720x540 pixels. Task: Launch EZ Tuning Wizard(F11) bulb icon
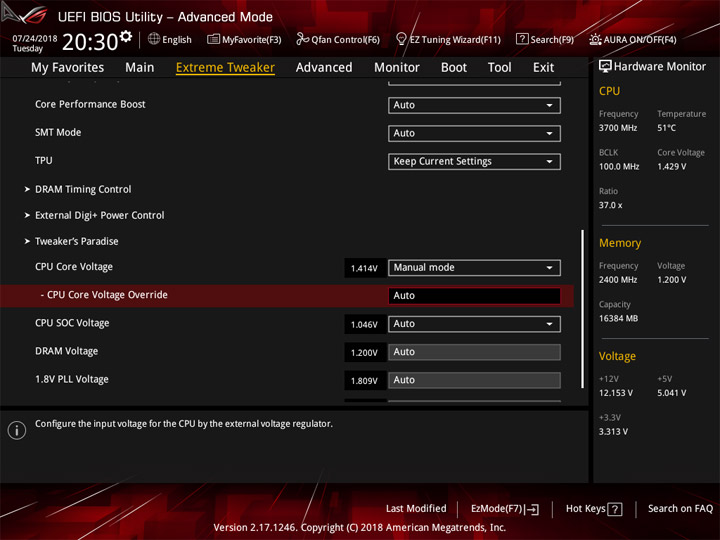pyautogui.click(x=401, y=39)
